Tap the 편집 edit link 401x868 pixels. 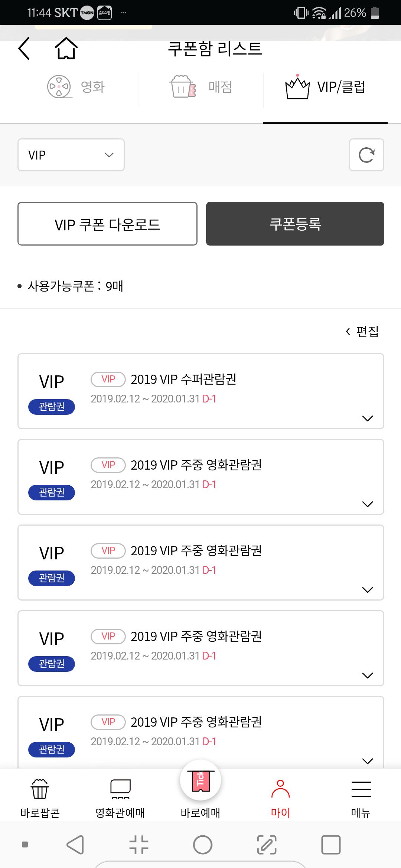pyautogui.click(x=362, y=331)
